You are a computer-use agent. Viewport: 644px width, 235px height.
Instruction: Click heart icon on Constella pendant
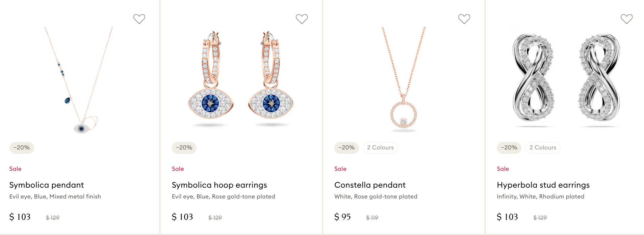click(x=464, y=19)
